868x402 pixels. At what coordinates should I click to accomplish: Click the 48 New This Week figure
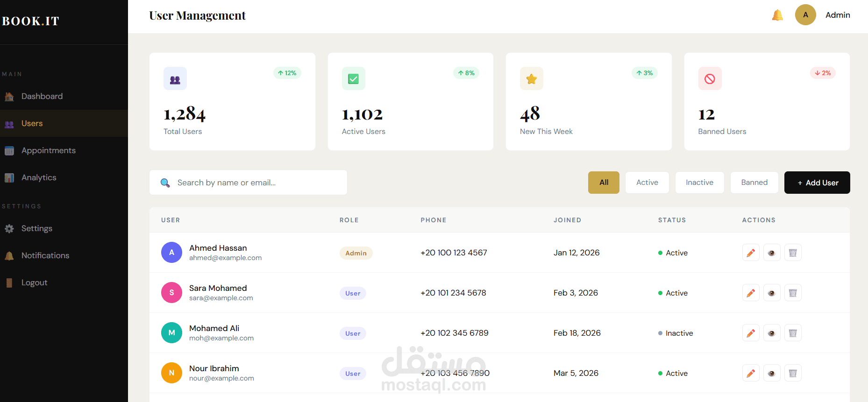click(x=530, y=114)
